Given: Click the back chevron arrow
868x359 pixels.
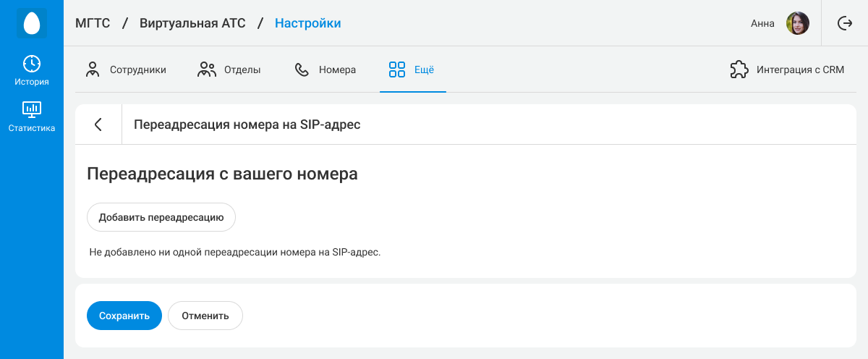Looking at the screenshot, I should point(98,124).
